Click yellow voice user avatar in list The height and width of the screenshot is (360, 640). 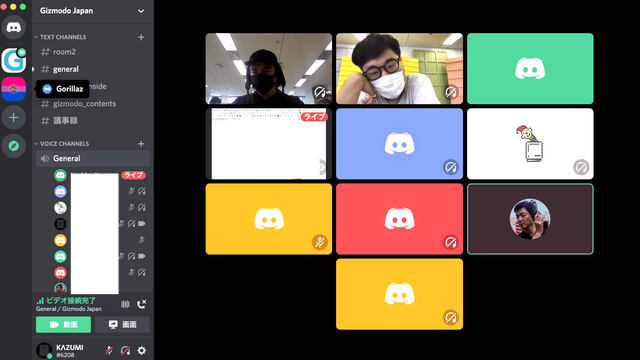[x=60, y=240]
